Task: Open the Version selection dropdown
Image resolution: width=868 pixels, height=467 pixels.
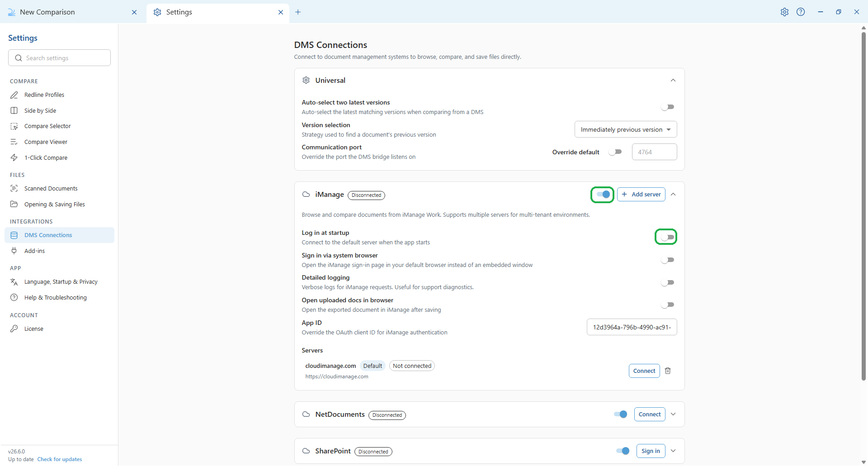Action: (x=626, y=130)
